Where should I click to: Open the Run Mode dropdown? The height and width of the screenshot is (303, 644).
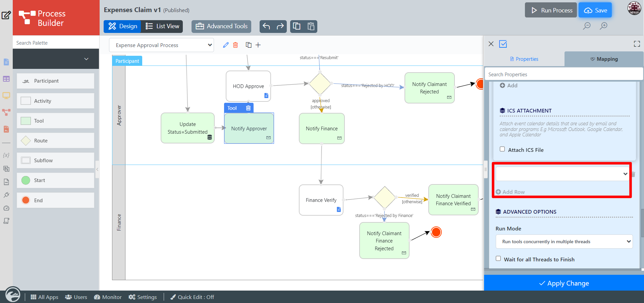click(x=564, y=242)
